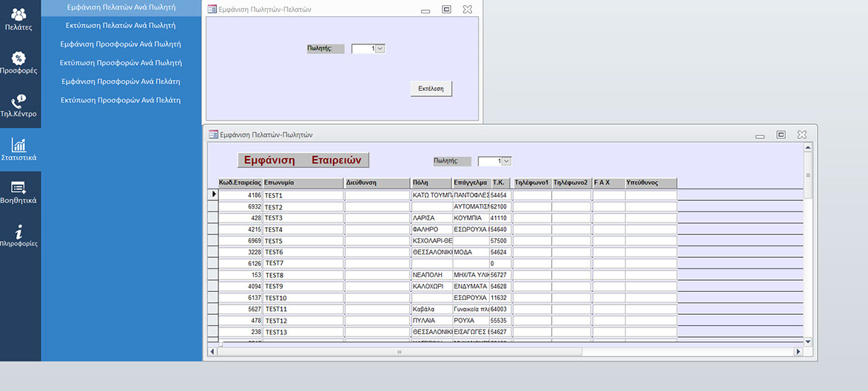Open the Βοηθητικά sidebar icon
Screen dimensions: 868x391
(19, 188)
